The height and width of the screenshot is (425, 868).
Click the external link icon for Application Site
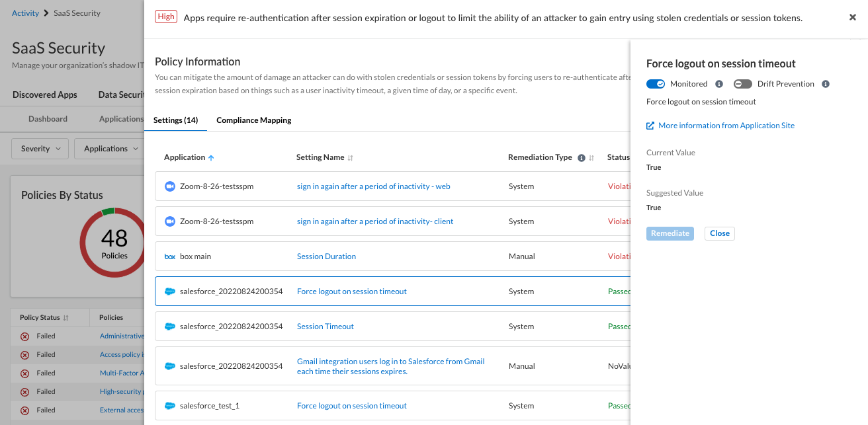click(x=650, y=126)
